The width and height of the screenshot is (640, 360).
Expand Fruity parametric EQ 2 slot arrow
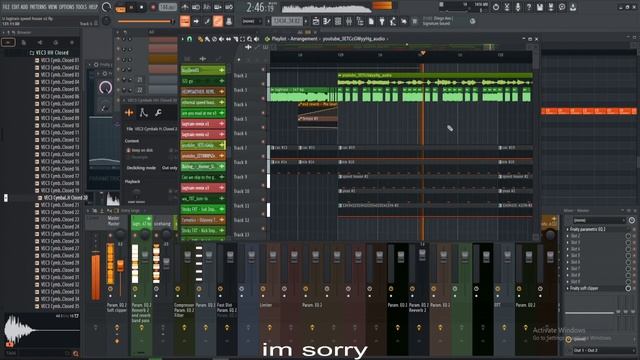tap(568, 229)
